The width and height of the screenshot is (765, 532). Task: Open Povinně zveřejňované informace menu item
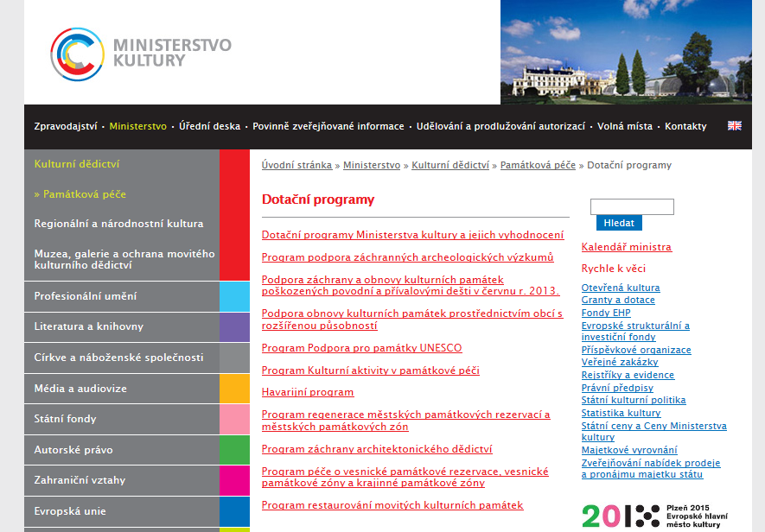click(328, 126)
